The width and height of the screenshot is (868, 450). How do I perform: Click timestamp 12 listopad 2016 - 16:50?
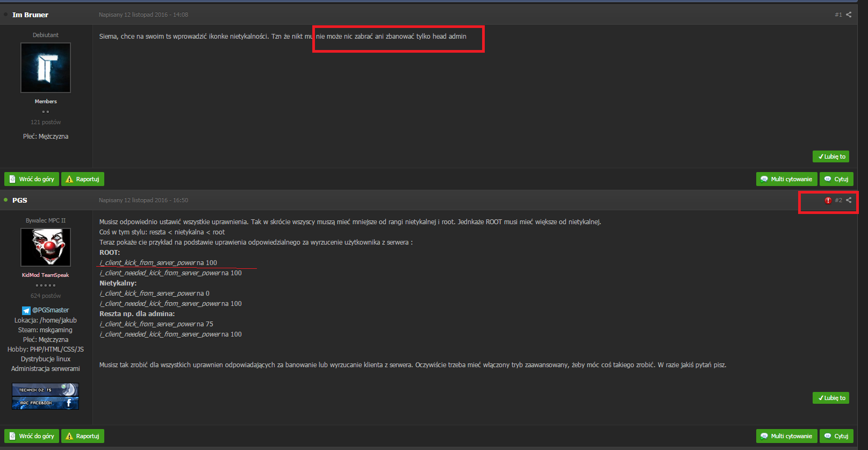click(x=144, y=200)
